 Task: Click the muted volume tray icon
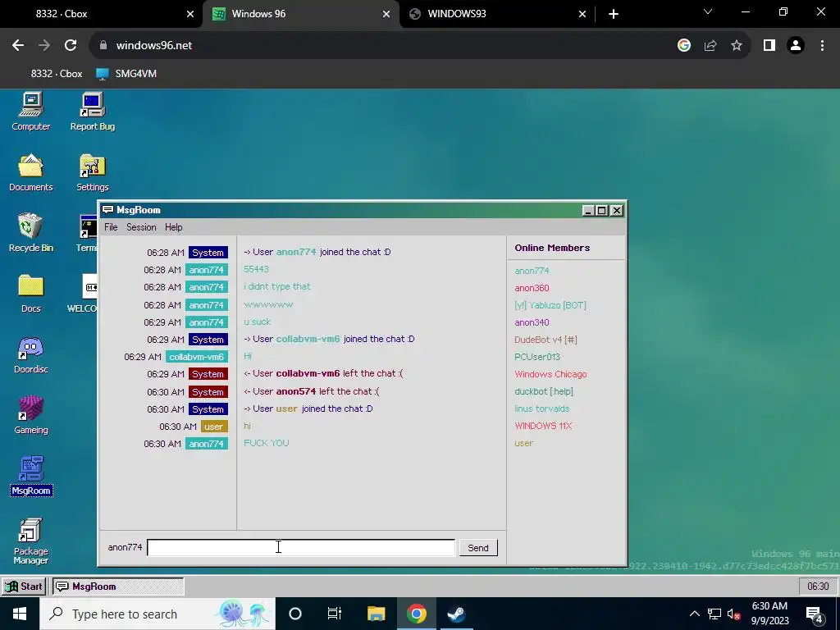point(734,614)
